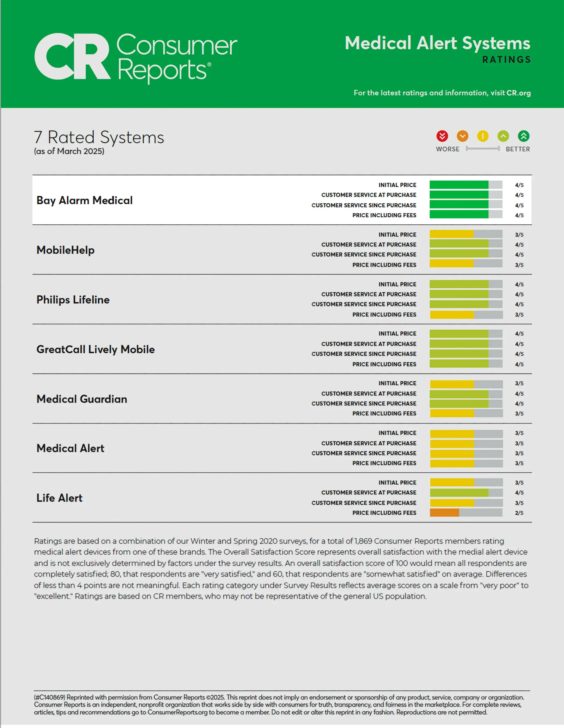The width and height of the screenshot is (564, 728).
Task: Click the ConsumerReports.org text in footer
Action: (x=178, y=712)
